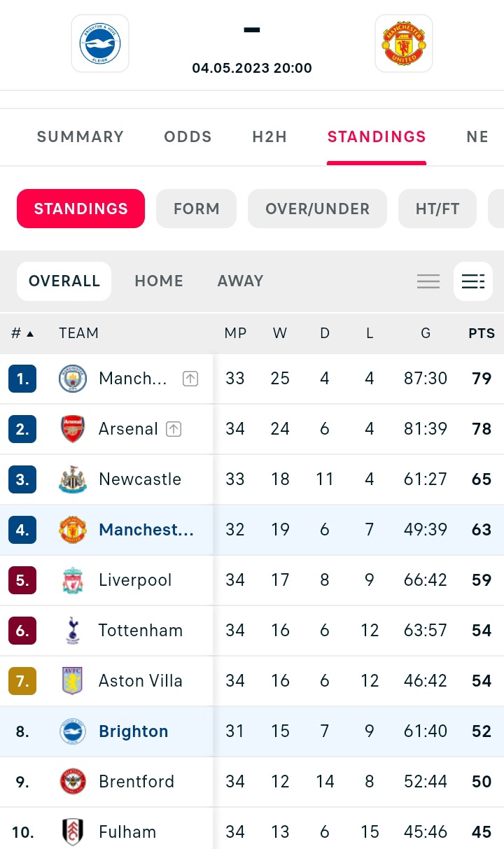Select the detailed table view icon

473,281
